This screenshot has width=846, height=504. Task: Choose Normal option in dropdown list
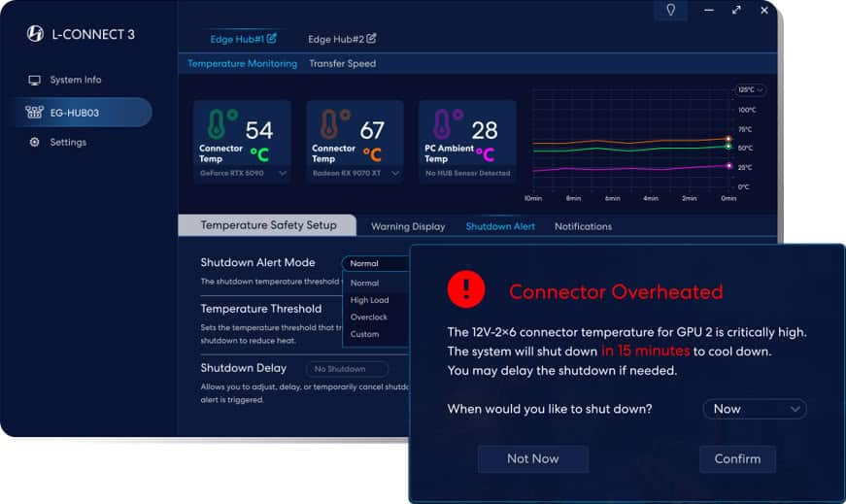365,283
